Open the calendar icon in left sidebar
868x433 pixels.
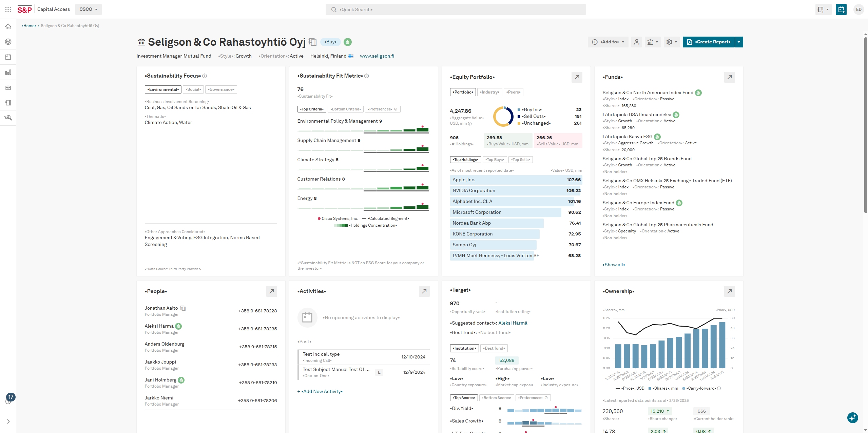(x=8, y=57)
